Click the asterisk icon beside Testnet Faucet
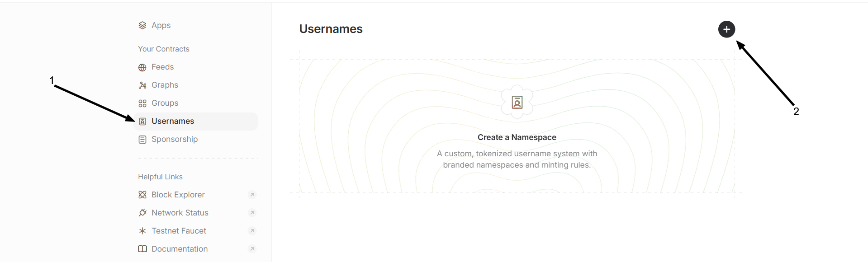 click(142, 231)
